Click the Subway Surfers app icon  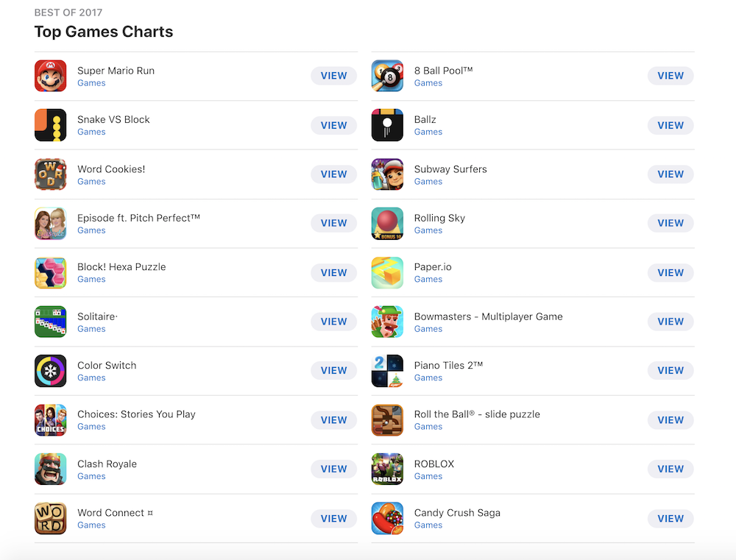[x=387, y=174]
